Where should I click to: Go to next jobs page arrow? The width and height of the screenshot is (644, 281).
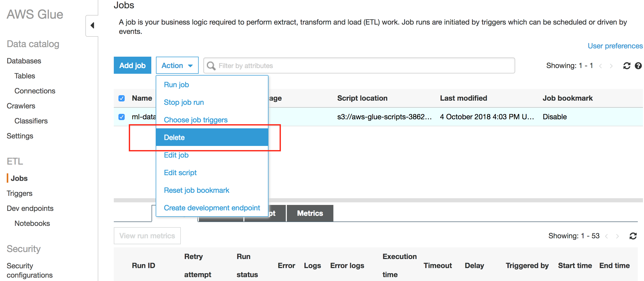611,66
